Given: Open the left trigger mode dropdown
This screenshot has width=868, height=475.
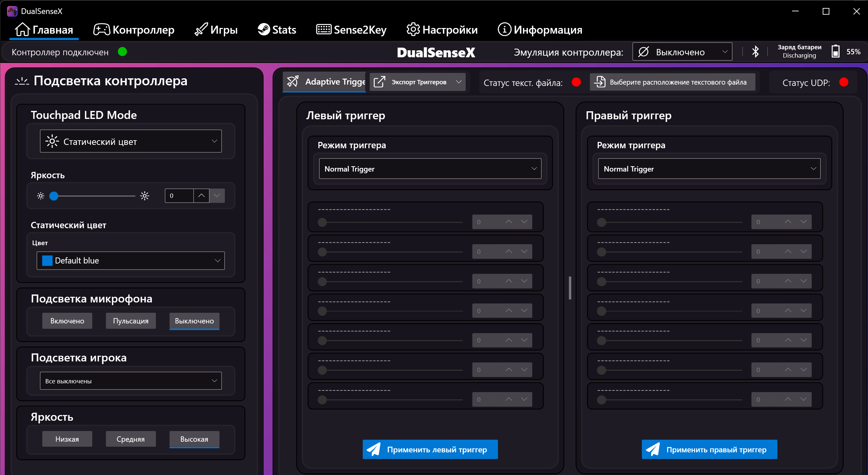Looking at the screenshot, I should pyautogui.click(x=430, y=169).
